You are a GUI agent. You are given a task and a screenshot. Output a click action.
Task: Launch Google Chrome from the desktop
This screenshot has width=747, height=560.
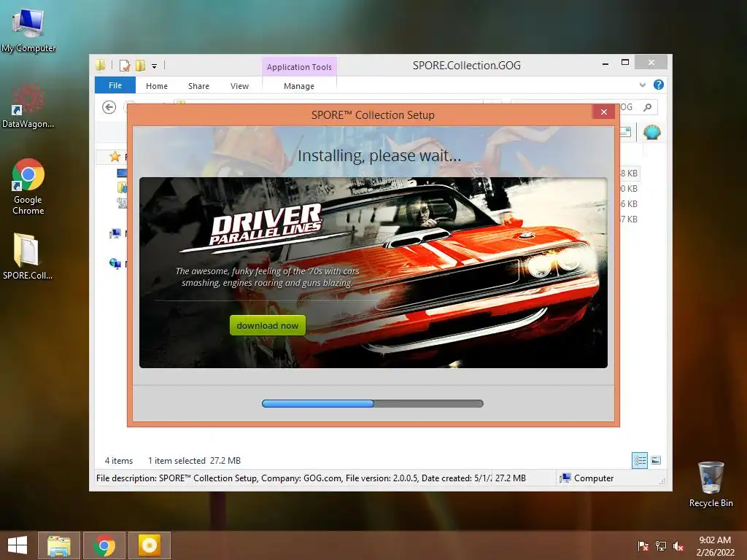[x=28, y=187]
